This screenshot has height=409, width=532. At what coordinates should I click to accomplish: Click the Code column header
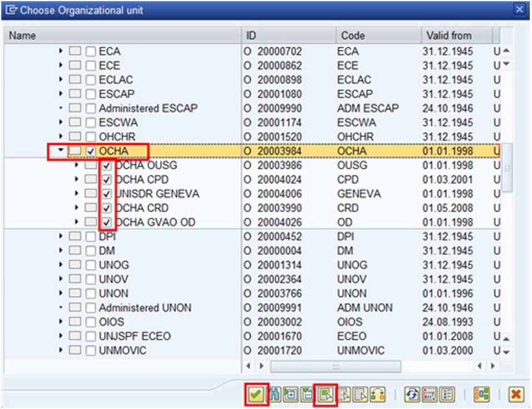(379, 35)
